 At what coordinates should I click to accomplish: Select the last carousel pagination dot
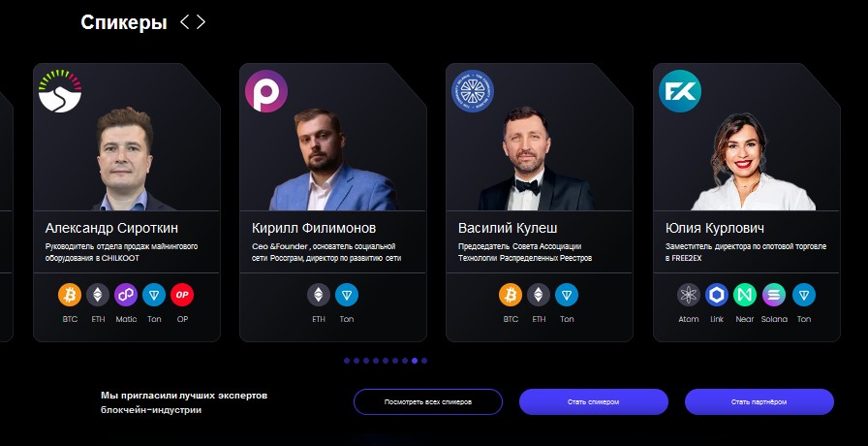(x=424, y=361)
